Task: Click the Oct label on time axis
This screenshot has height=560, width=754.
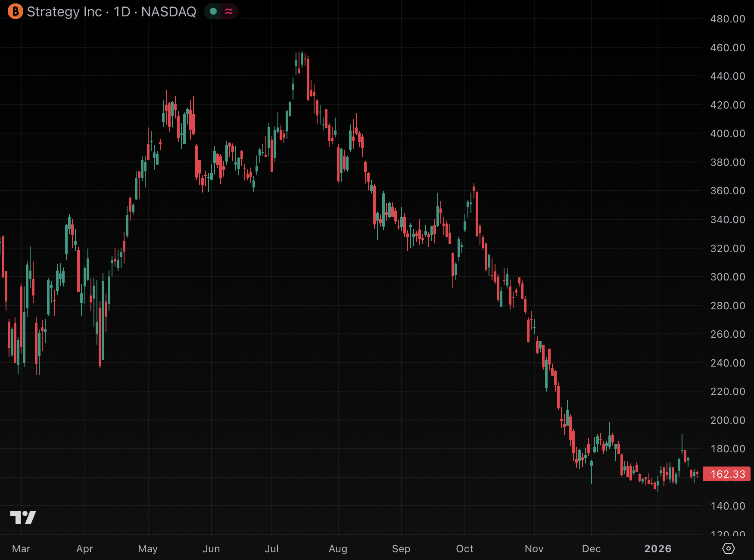Action: [x=464, y=549]
